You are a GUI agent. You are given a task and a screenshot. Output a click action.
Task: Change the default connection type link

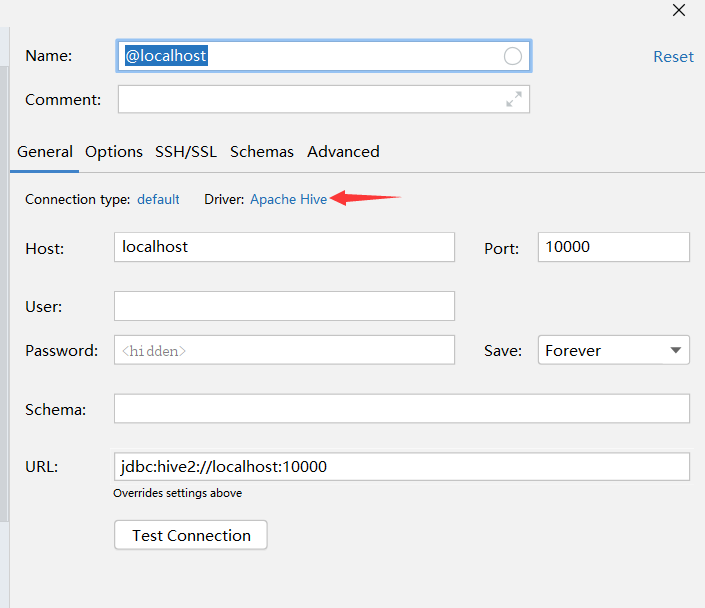click(158, 199)
